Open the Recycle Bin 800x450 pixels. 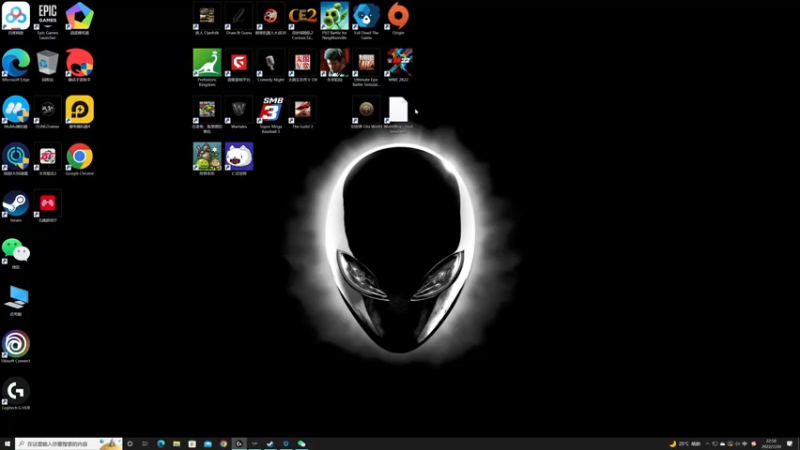click(x=47, y=65)
